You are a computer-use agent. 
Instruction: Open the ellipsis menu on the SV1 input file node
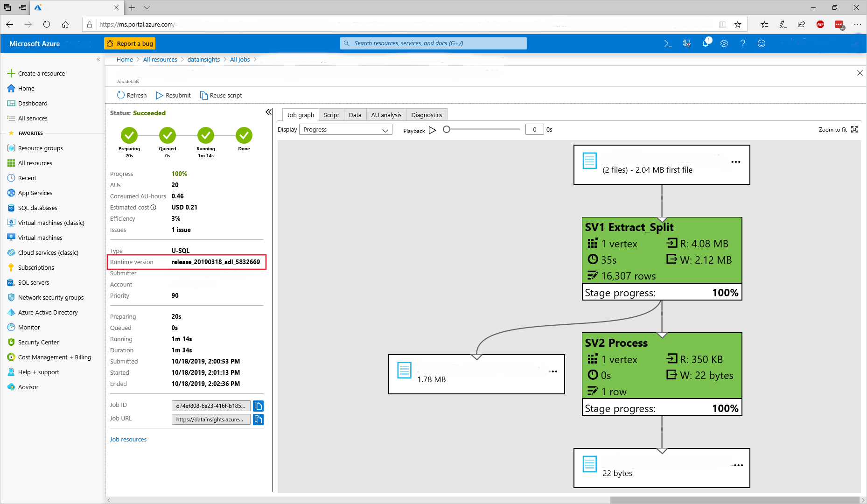point(735,162)
